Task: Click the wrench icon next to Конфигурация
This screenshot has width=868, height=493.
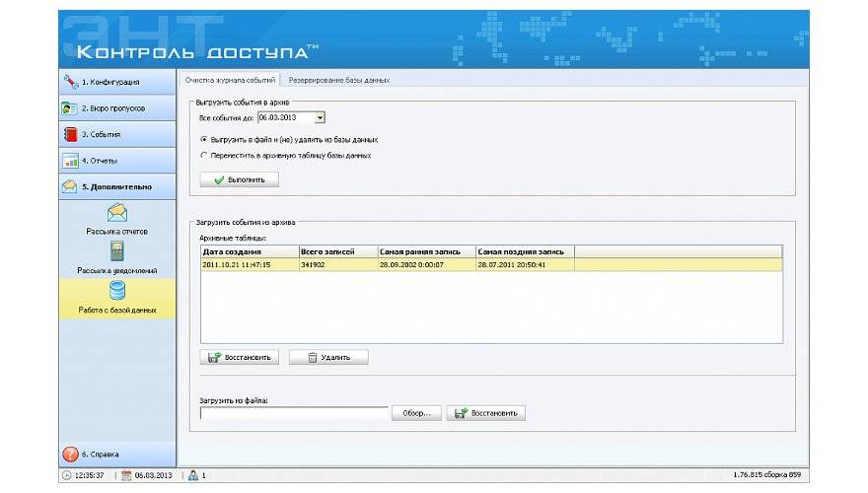Action: click(x=70, y=82)
